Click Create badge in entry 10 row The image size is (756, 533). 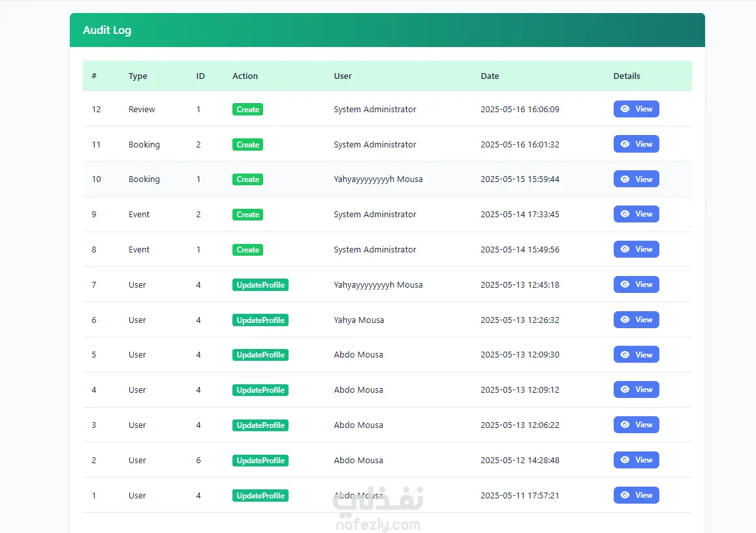coord(248,179)
